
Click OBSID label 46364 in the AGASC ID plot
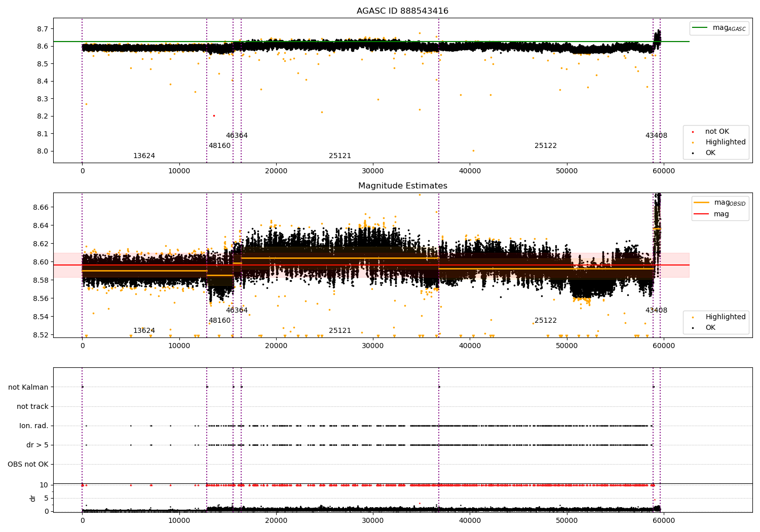pos(237,136)
